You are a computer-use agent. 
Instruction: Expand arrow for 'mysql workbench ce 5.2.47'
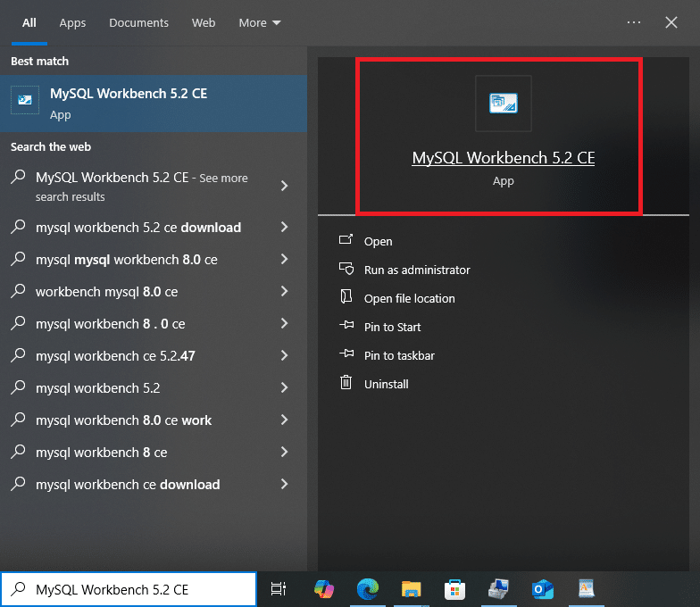click(284, 355)
